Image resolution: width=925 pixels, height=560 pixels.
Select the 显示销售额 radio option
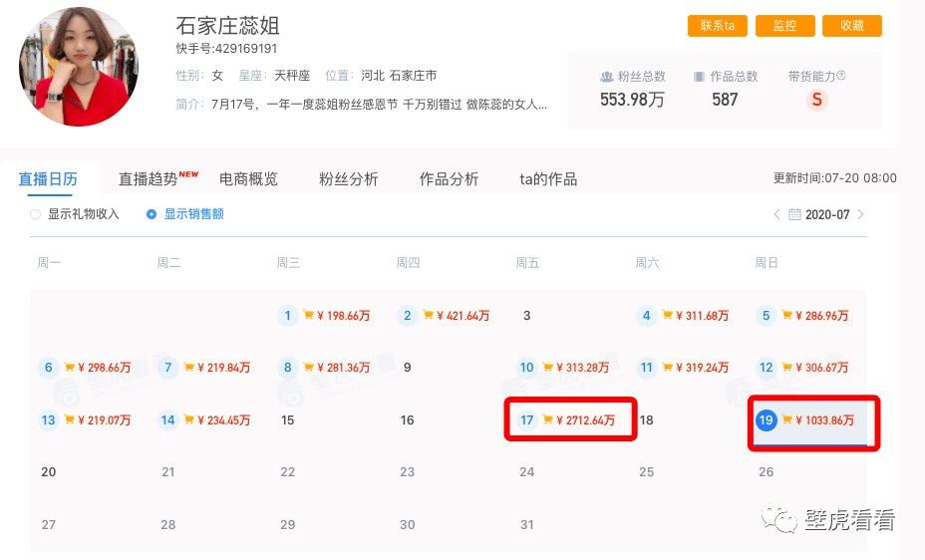click(x=152, y=214)
